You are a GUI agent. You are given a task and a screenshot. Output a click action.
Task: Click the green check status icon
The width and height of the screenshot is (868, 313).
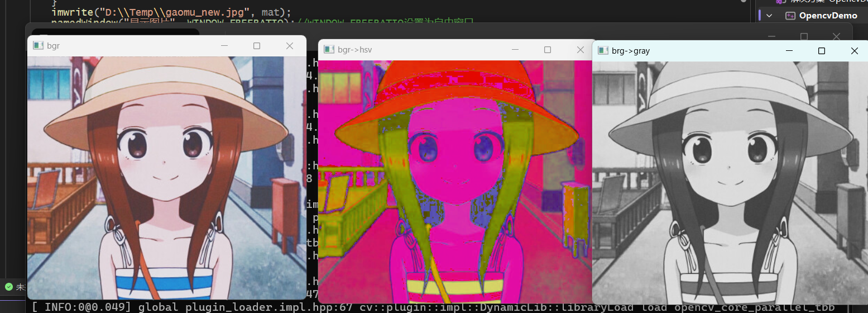(x=8, y=287)
